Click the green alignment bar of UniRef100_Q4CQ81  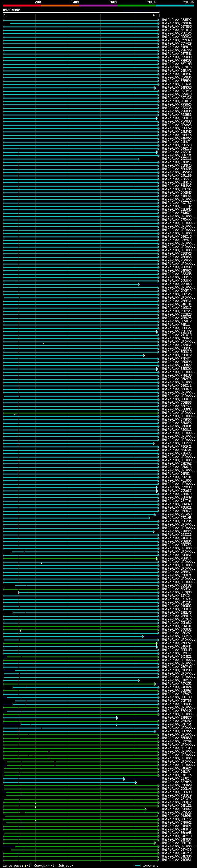[81, 860]
